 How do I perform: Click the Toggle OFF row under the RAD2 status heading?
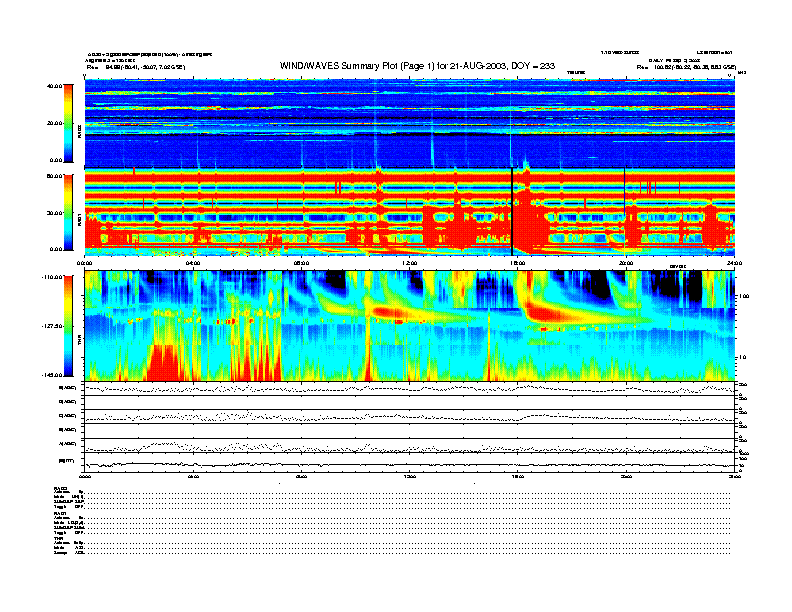click(x=392, y=506)
